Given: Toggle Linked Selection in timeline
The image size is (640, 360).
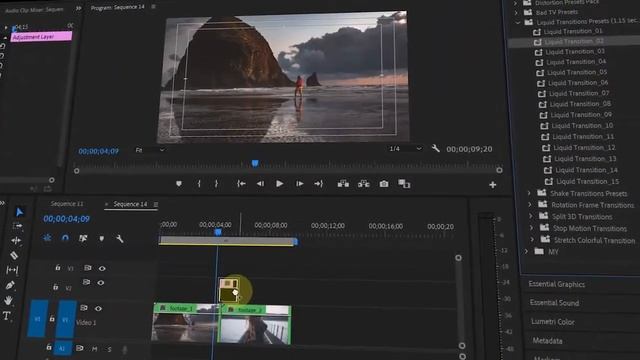Looking at the screenshot, I should coord(83,238).
